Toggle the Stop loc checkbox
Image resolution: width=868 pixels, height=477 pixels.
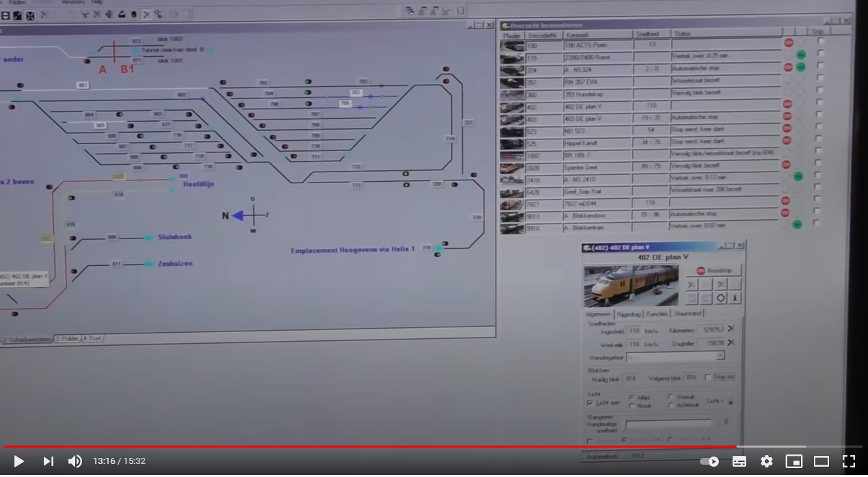click(x=707, y=377)
